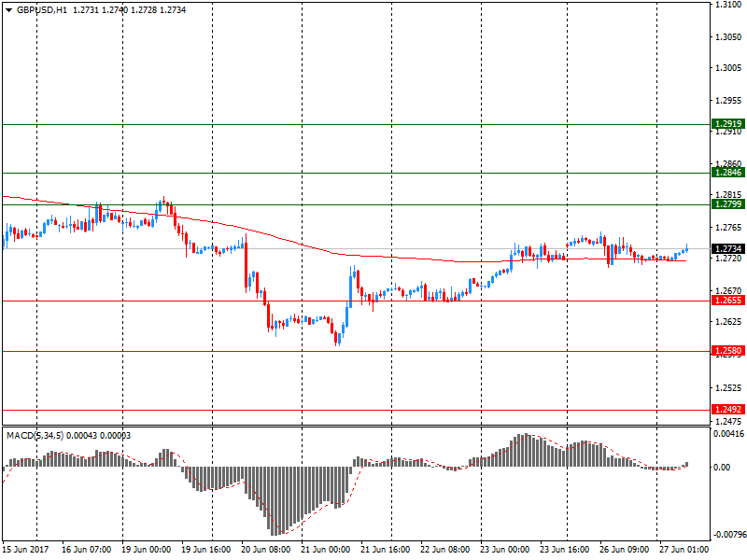
Task: Click the 20 Jun 08:00 time axis label
Action: [x=265, y=550]
